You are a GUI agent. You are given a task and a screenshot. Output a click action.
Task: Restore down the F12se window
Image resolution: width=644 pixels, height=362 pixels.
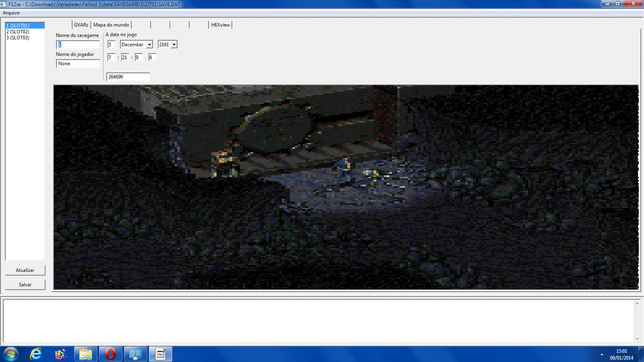(618, 4)
